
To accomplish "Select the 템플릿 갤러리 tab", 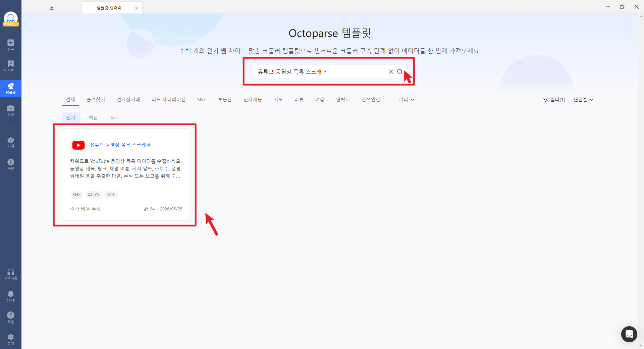I will 109,8.
